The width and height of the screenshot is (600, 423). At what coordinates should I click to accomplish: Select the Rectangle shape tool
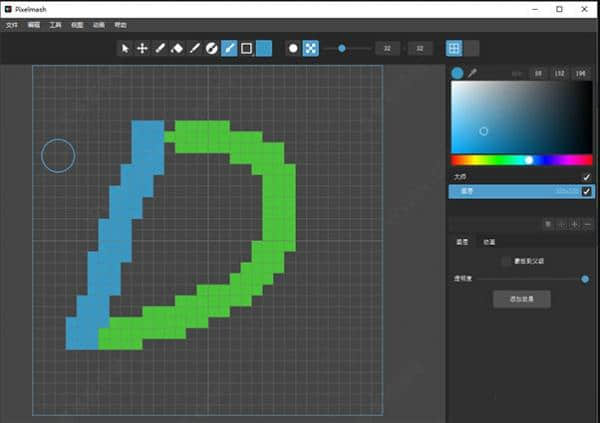click(246, 48)
